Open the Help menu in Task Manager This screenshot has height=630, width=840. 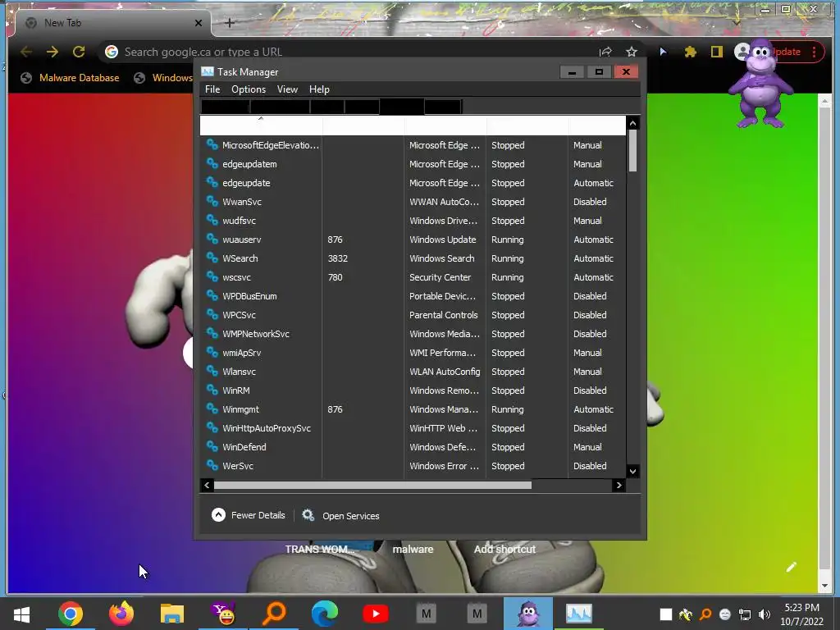point(319,89)
